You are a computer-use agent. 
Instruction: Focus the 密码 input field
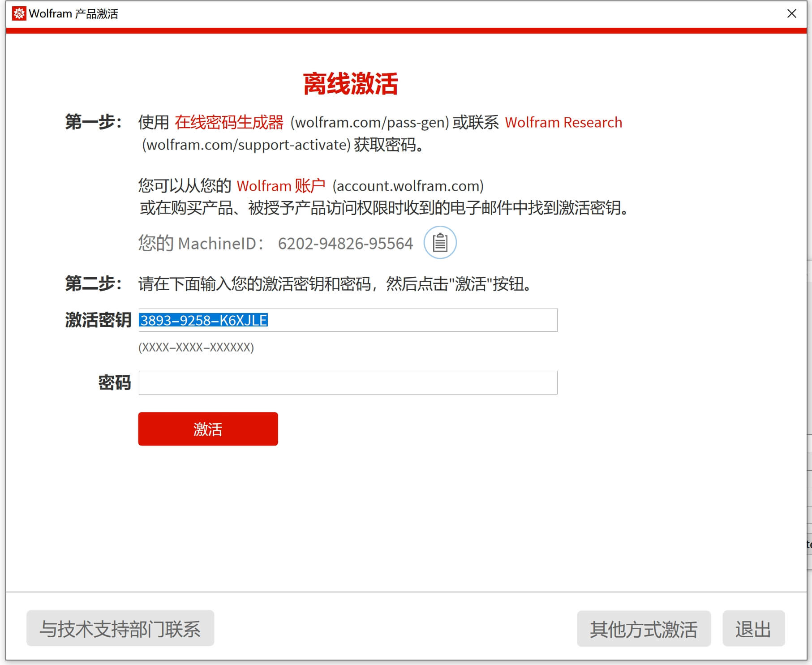pyautogui.click(x=348, y=382)
